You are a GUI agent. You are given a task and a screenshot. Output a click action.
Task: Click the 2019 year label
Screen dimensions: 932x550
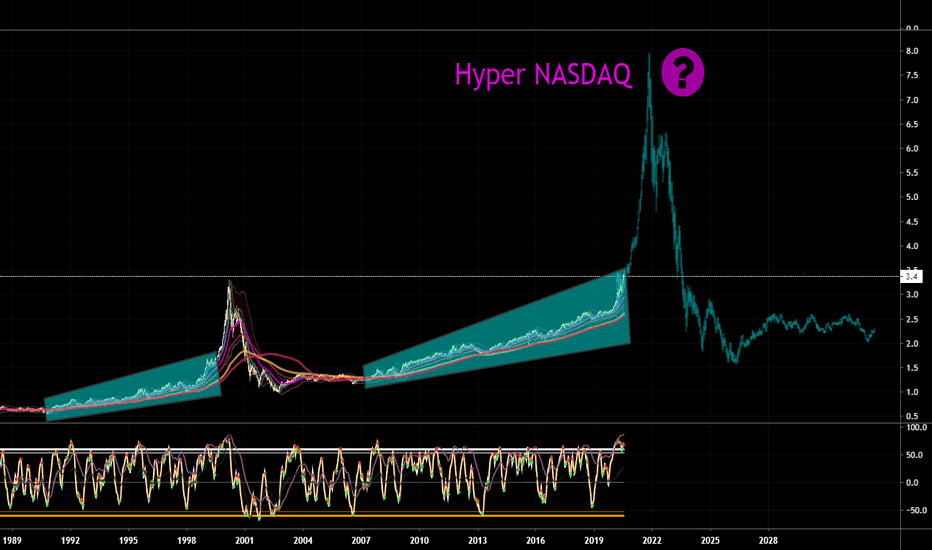pos(594,540)
